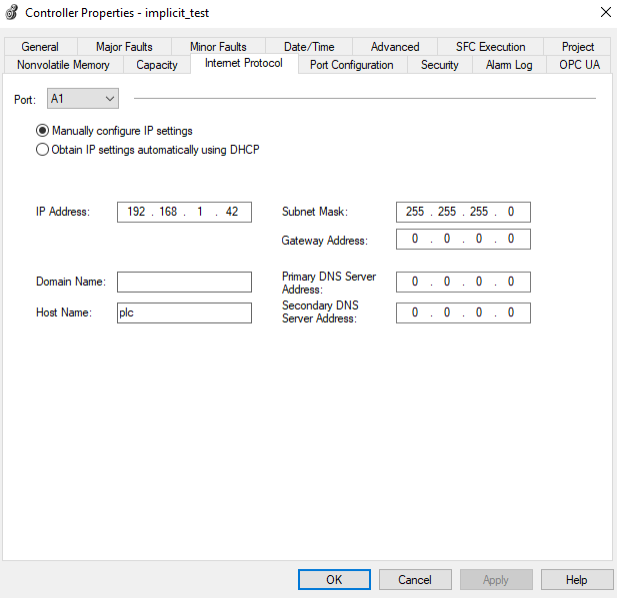Select Obtain IP settings using DHCP option
This screenshot has height=598, width=617.
(x=43, y=150)
